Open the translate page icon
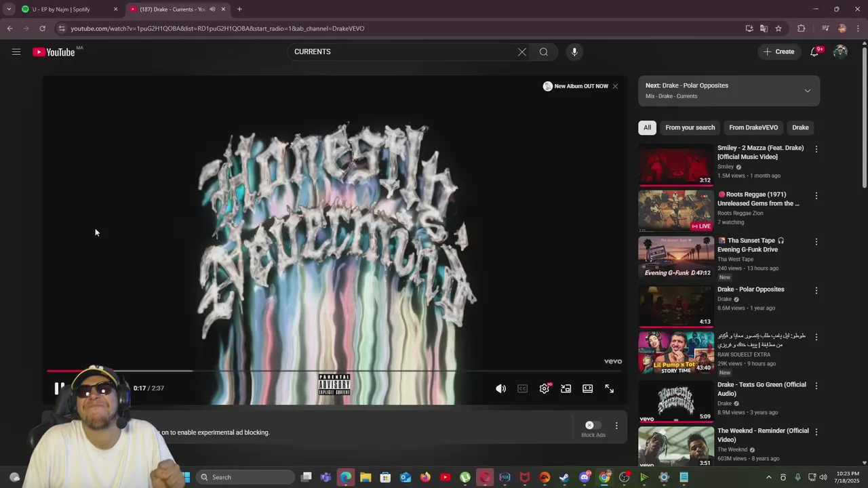This screenshot has height=488, width=868. 764,28
